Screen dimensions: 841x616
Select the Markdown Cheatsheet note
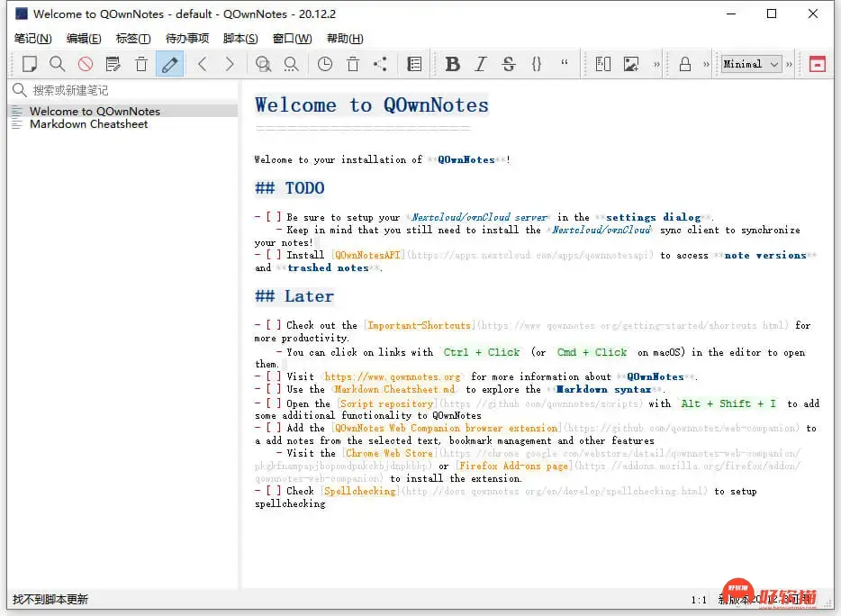(x=123, y=124)
